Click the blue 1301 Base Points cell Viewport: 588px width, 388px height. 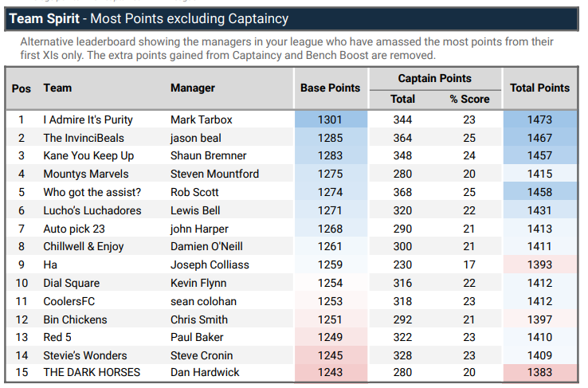(331, 120)
